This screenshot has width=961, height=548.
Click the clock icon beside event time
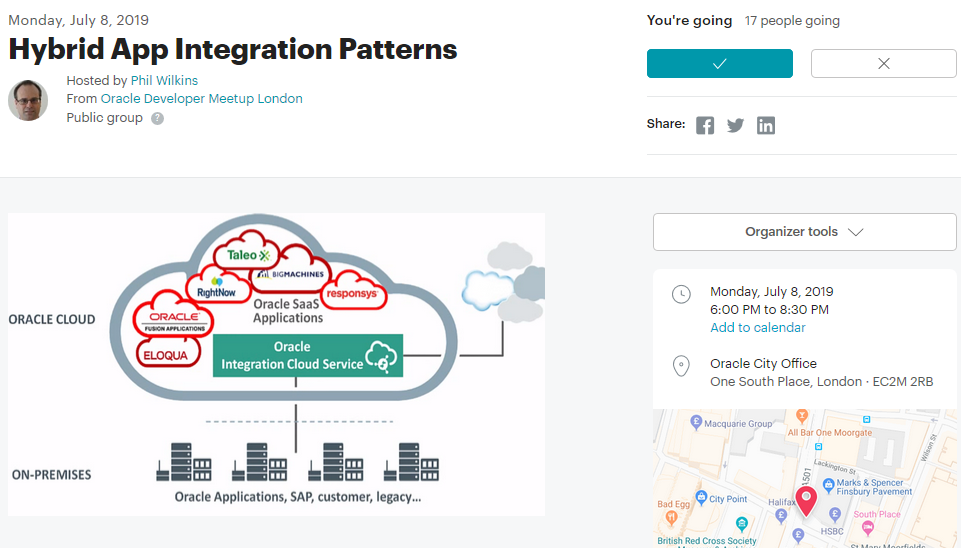tap(681, 294)
